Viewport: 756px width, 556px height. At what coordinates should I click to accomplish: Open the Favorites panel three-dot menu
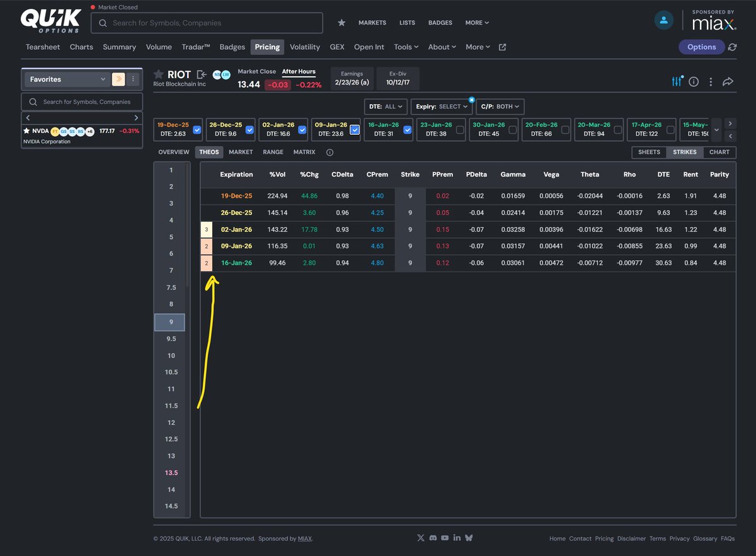[x=133, y=79]
